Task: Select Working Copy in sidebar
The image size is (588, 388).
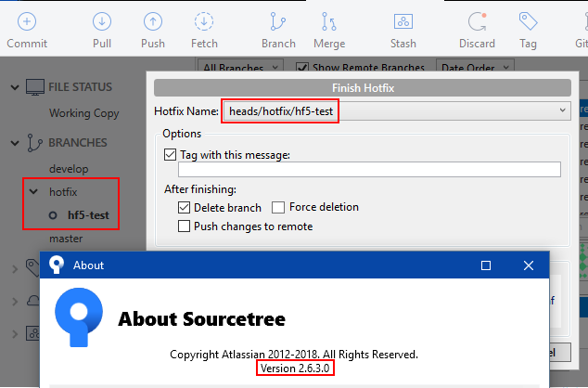Action: [84, 113]
